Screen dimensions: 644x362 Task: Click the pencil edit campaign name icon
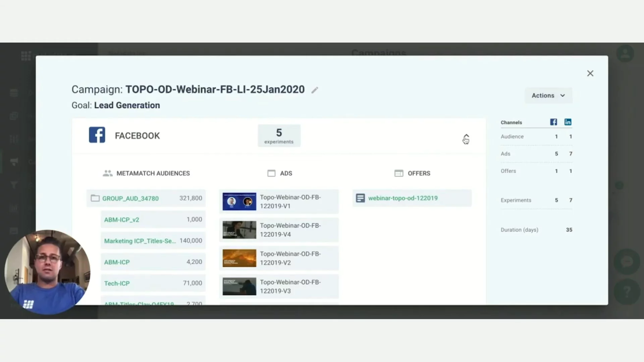coord(314,90)
